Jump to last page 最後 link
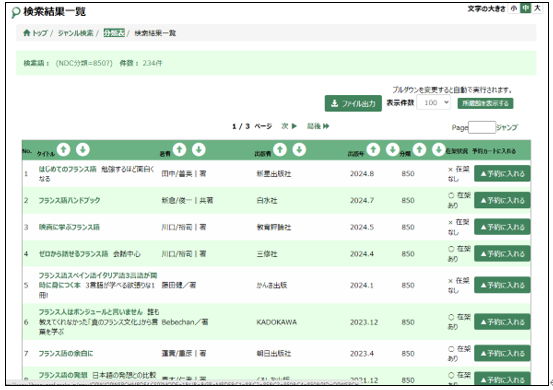 (x=318, y=126)
